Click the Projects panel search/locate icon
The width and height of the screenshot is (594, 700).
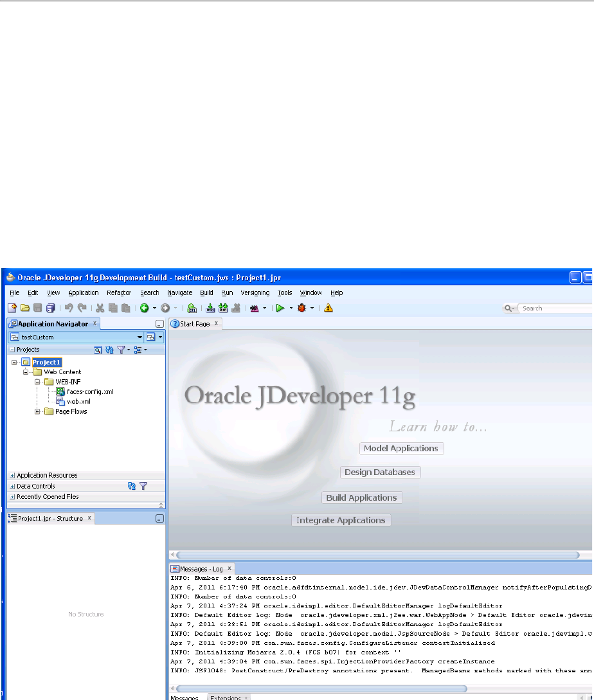[98, 350]
